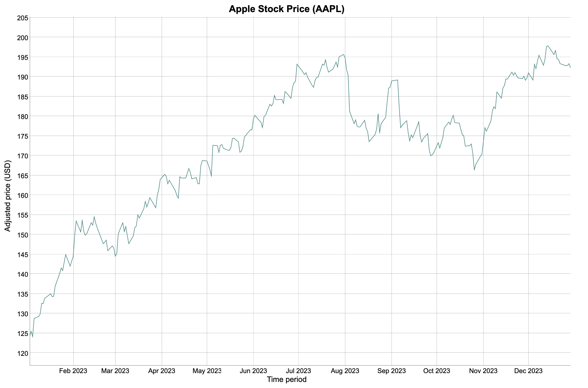588x388 pixels.
Task: Click the '185' y-axis tick value
Action: click(22, 97)
